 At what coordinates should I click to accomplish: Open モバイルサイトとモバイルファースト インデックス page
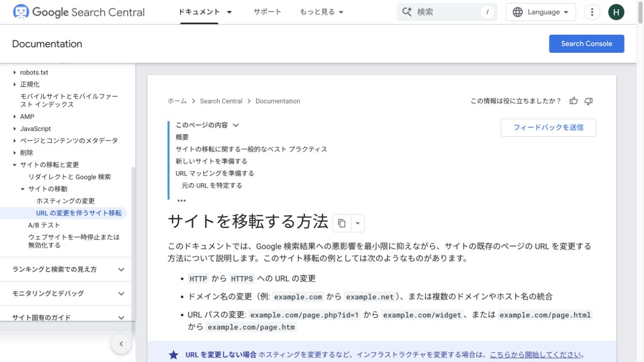point(69,100)
